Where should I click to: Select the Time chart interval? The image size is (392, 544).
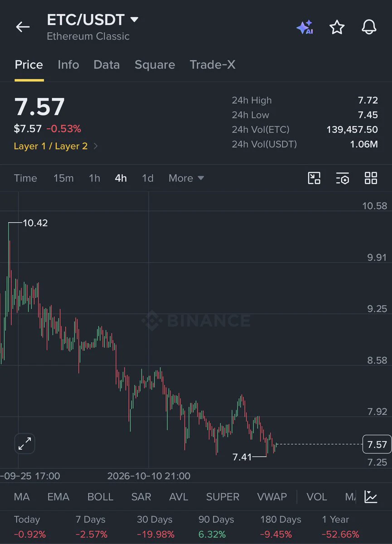(x=25, y=178)
